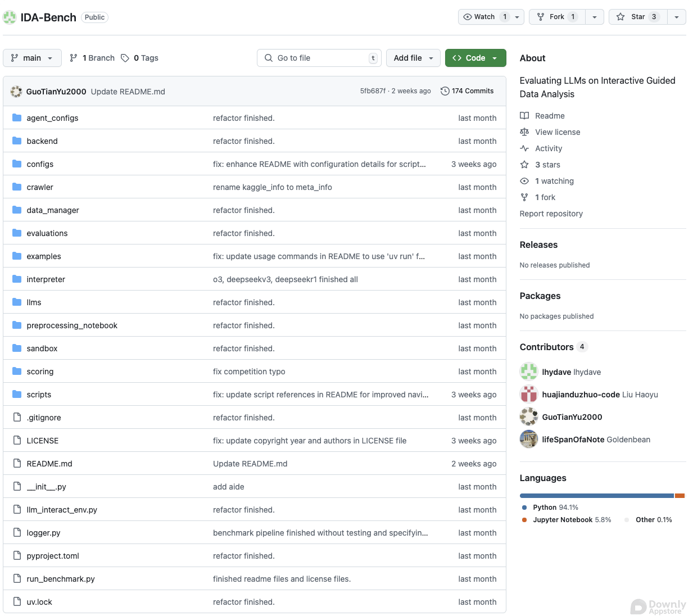Fork the repository using the Fork button
The image size is (693, 616).
(x=558, y=17)
